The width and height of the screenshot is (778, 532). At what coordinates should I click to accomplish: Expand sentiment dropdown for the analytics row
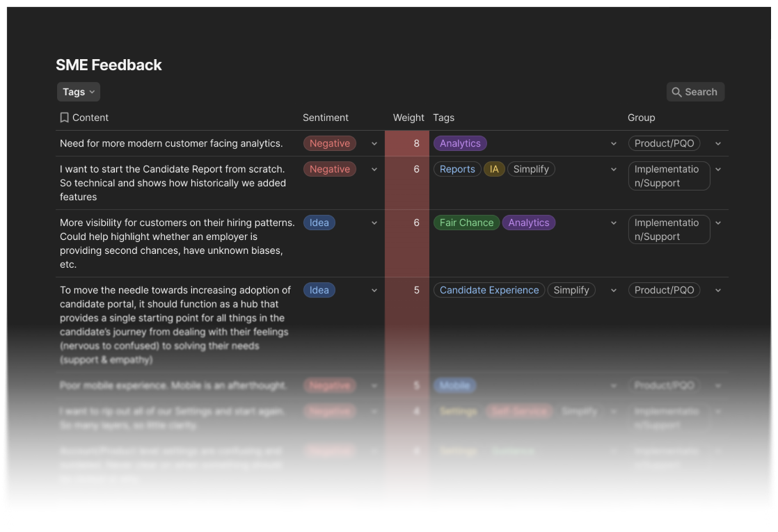coord(374,144)
